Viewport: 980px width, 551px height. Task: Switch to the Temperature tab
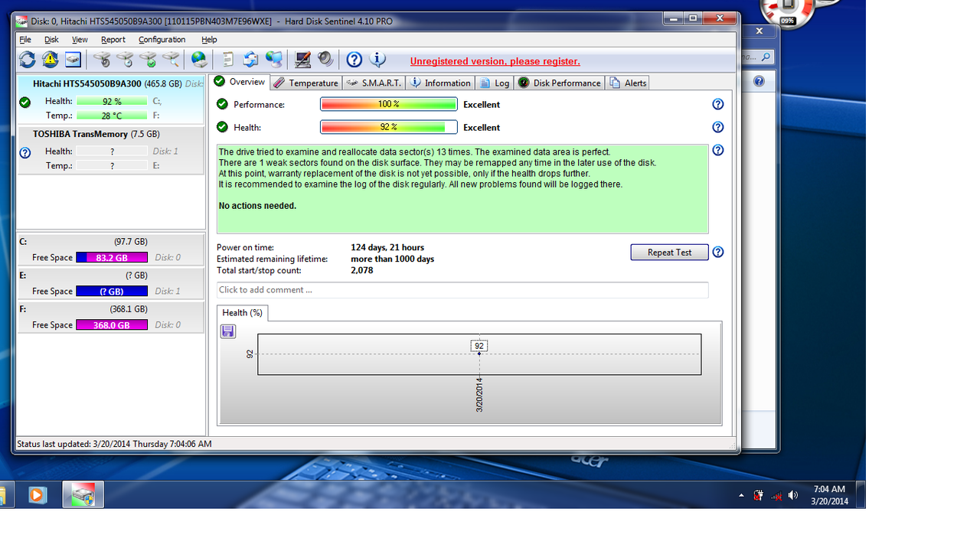pyautogui.click(x=306, y=83)
